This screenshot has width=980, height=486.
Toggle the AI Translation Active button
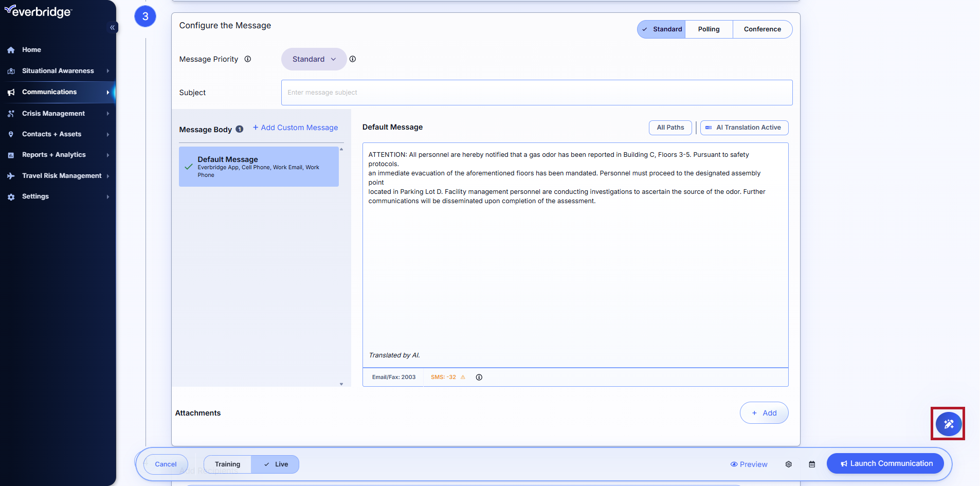tap(743, 128)
